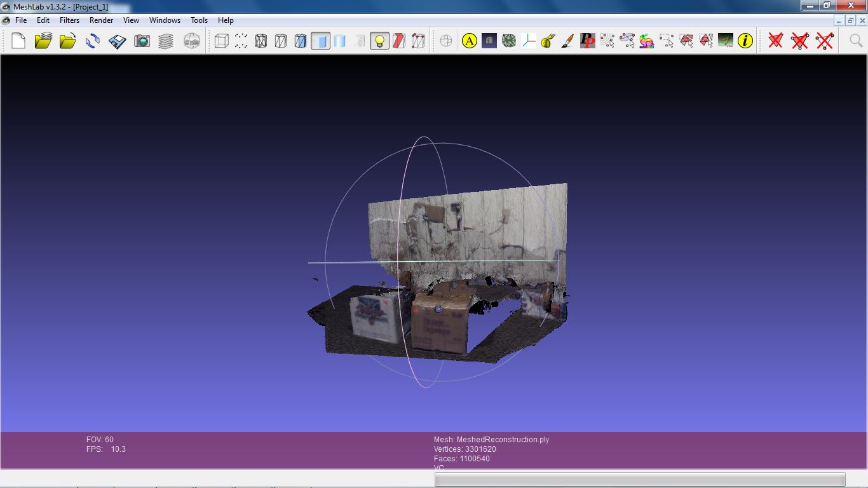Open the Filters menu
The width and height of the screenshot is (868, 488).
point(69,20)
